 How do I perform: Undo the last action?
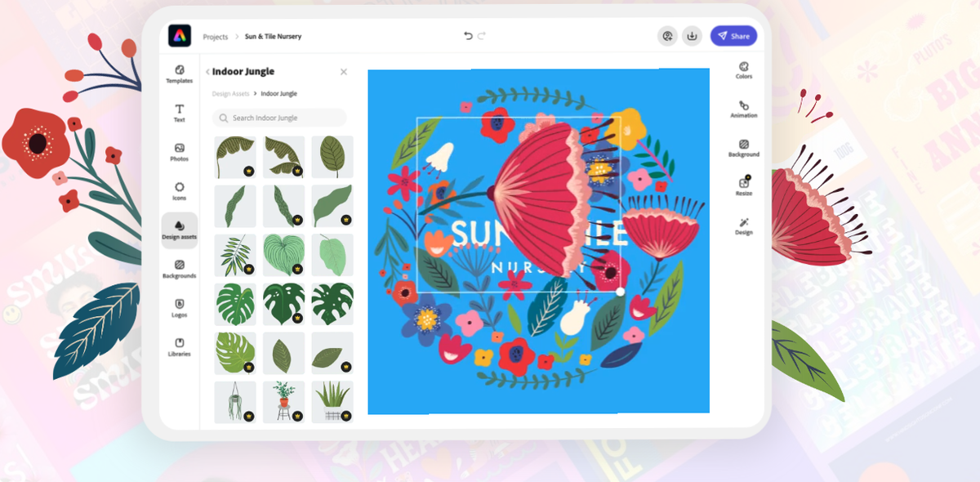[x=466, y=36]
